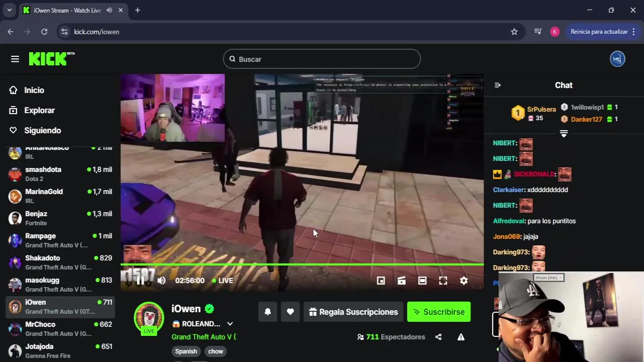Open MrChoco channel in sidebar
This screenshot has width=644, height=362.
click(x=60, y=329)
